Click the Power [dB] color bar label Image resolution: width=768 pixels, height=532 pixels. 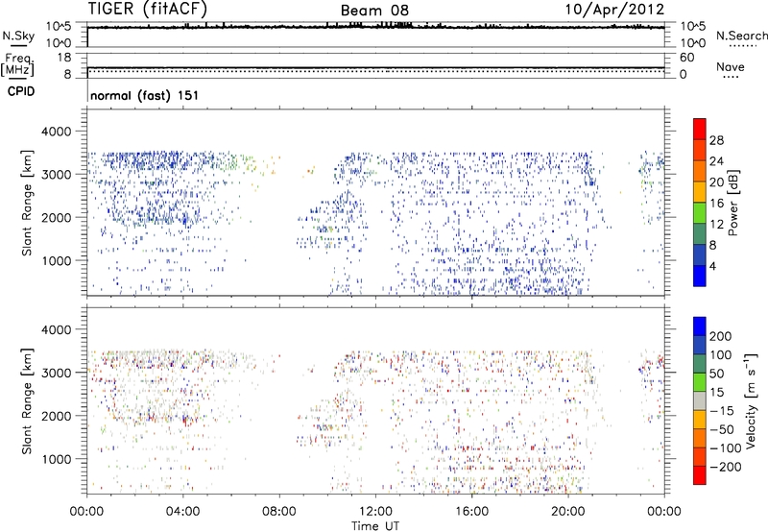coord(733,203)
